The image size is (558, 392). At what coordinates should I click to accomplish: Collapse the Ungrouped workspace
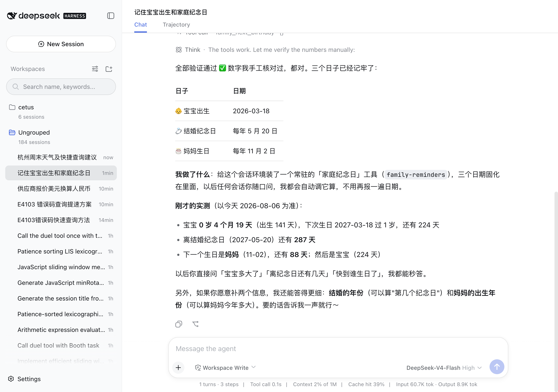(61, 137)
